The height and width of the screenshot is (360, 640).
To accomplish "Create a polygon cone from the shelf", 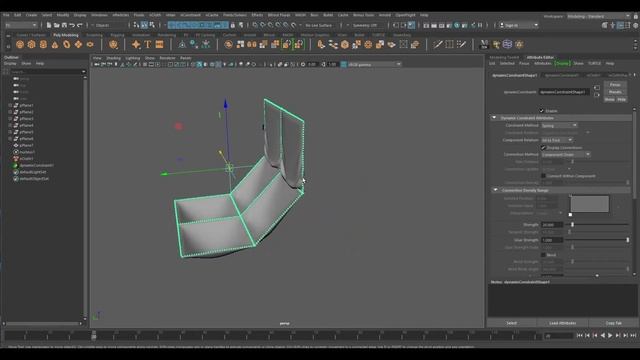I will (55, 44).
